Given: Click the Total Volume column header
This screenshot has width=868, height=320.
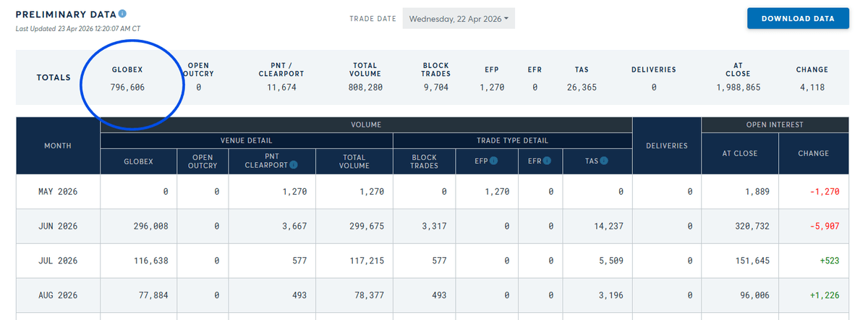Looking at the screenshot, I should pyautogui.click(x=354, y=161).
